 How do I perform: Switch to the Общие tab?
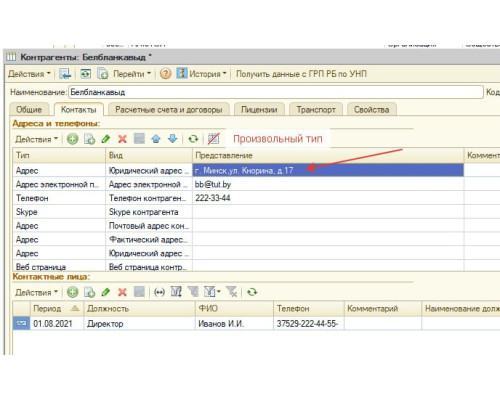coord(29,109)
